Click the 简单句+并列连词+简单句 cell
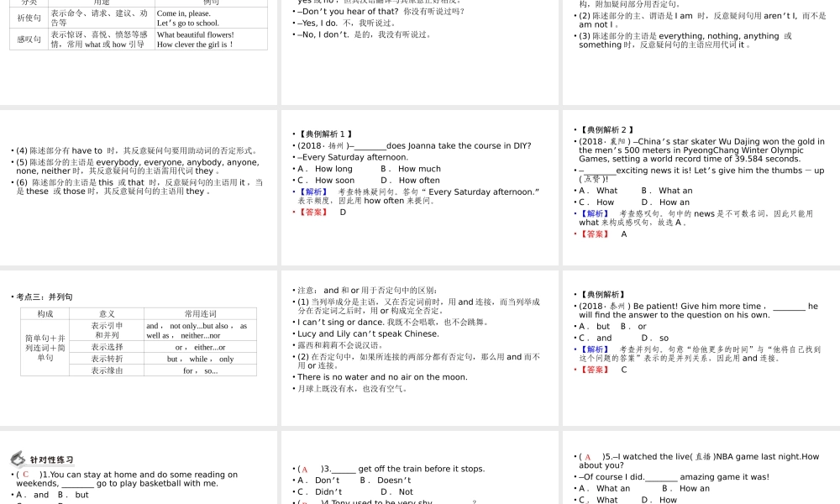The height and width of the screenshot is (504, 840). coord(45,348)
